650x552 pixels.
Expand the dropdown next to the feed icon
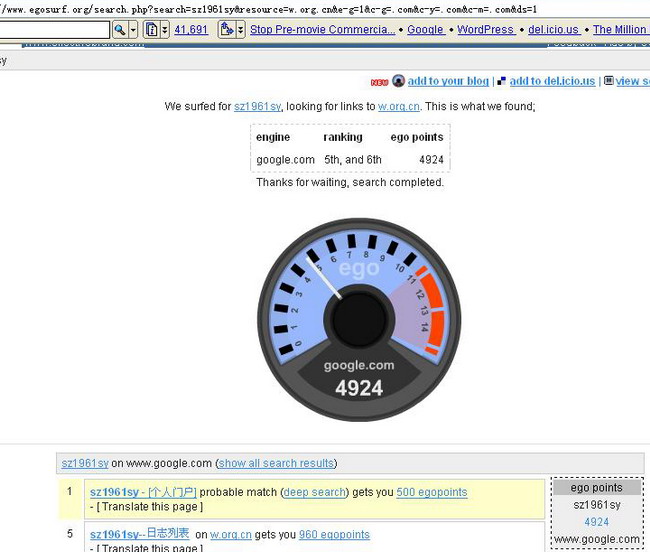point(240,30)
